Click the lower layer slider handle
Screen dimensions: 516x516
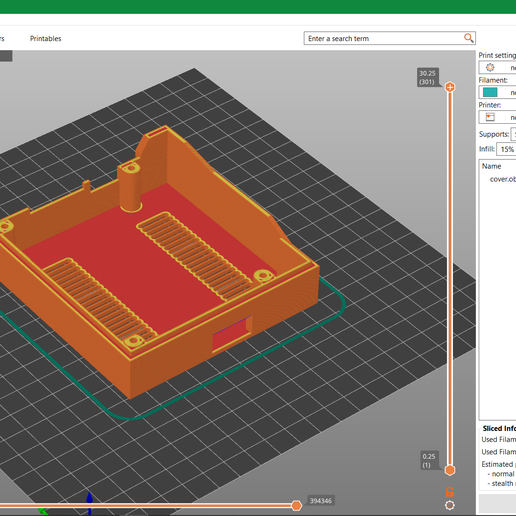click(x=450, y=470)
